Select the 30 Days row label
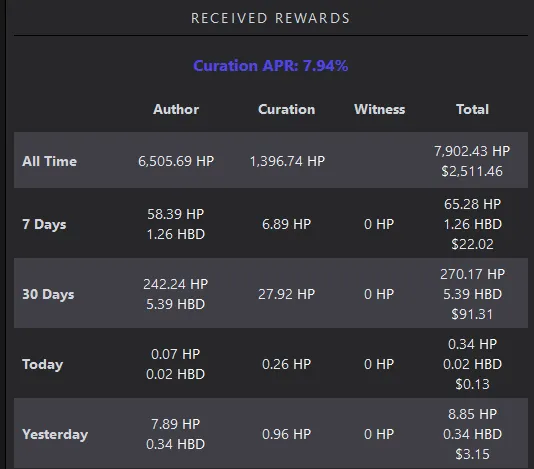This screenshot has height=469, width=534. click(x=48, y=294)
